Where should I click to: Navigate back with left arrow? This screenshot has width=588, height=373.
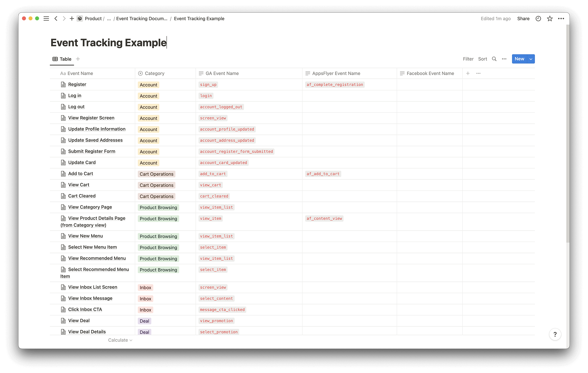coord(56,19)
